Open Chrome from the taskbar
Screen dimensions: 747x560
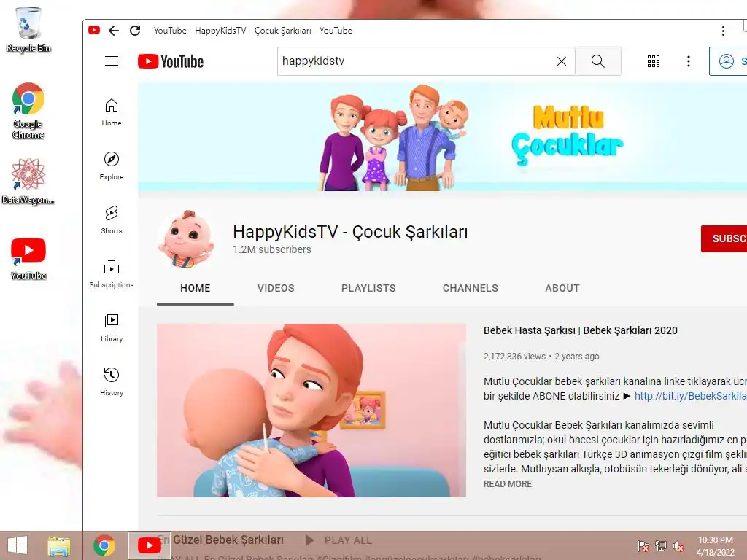click(104, 545)
